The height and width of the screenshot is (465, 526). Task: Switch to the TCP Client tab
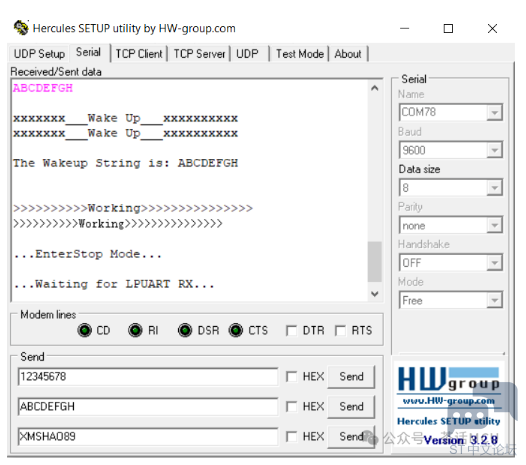pyautogui.click(x=139, y=54)
